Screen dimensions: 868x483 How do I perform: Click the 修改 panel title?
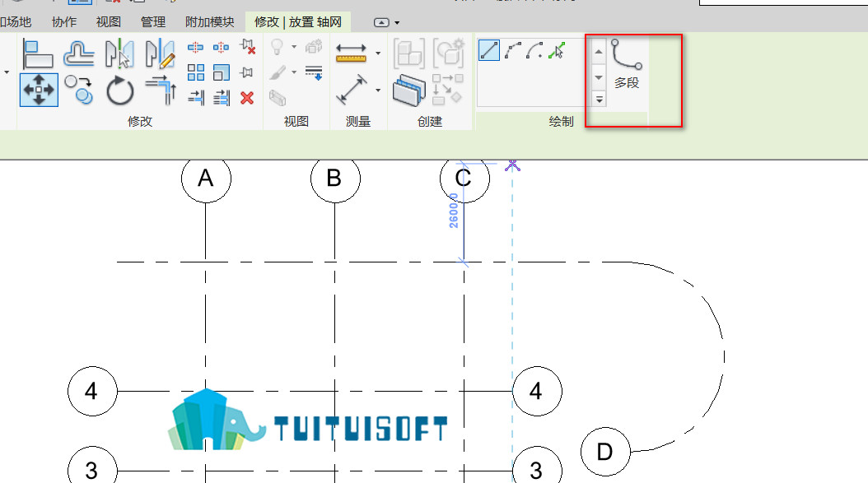139,121
